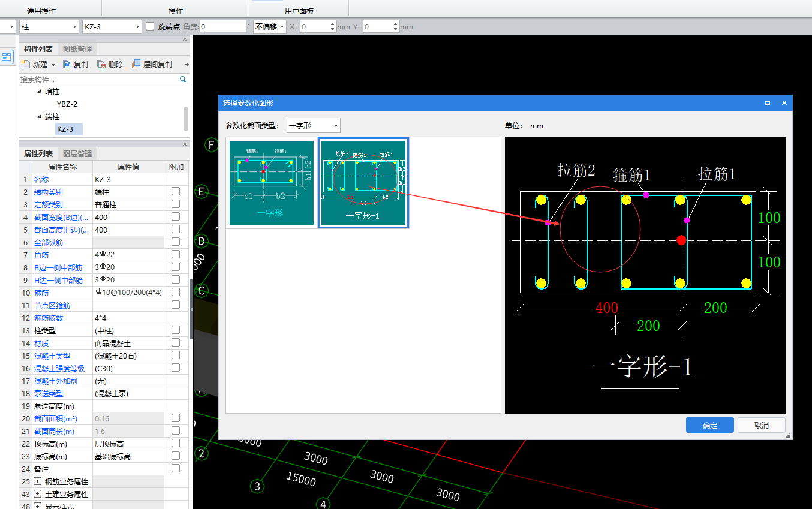Image resolution: width=812 pixels, height=509 pixels.
Task: Expand 显示样式 row 48
Action: point(38,506)
